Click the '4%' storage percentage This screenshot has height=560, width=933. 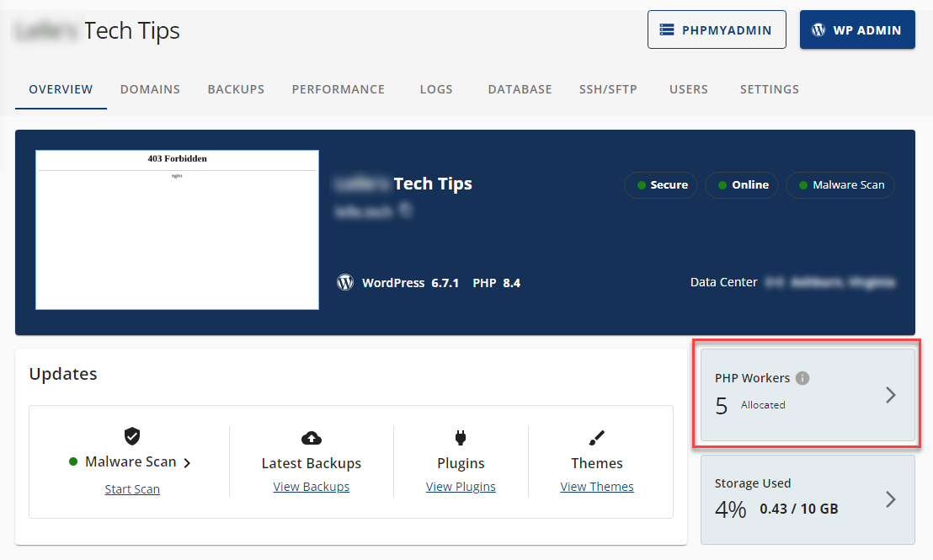pos(730,509)
